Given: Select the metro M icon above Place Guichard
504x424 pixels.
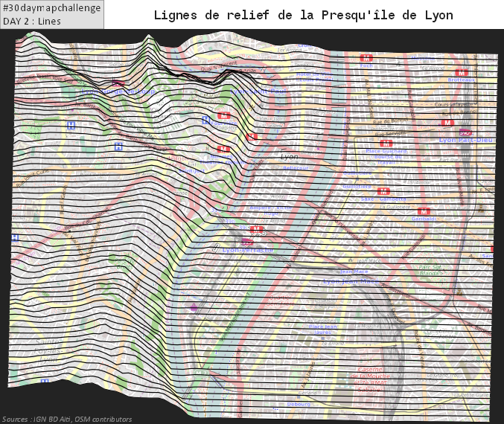Looking at the screenshot, I should pyautogui.click(x=386, y=144).
